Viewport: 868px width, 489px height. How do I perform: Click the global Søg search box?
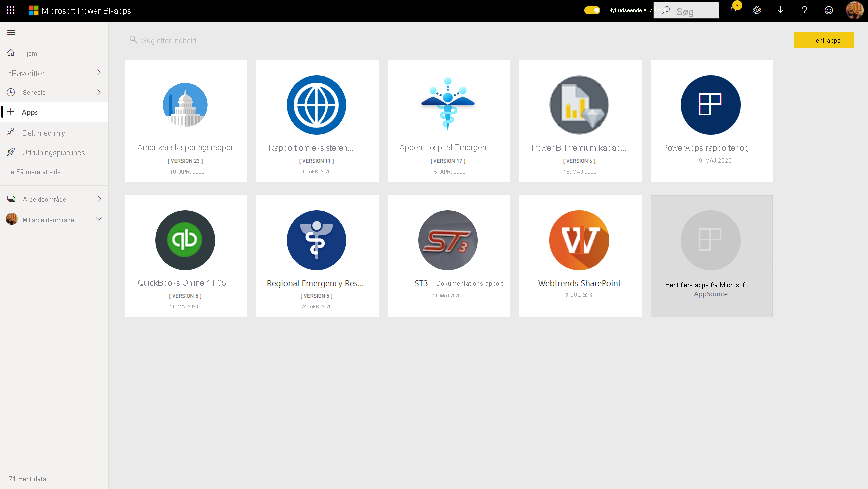pos(686,10)
